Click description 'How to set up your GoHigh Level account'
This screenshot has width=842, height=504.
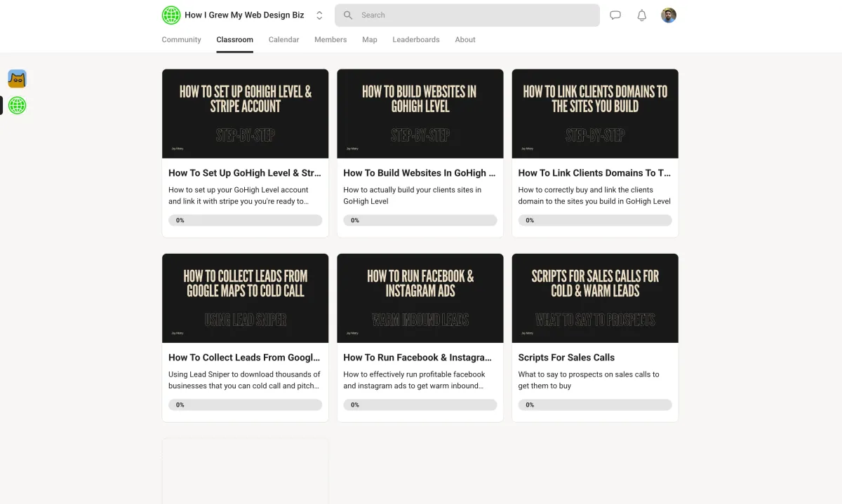(239, 196)
